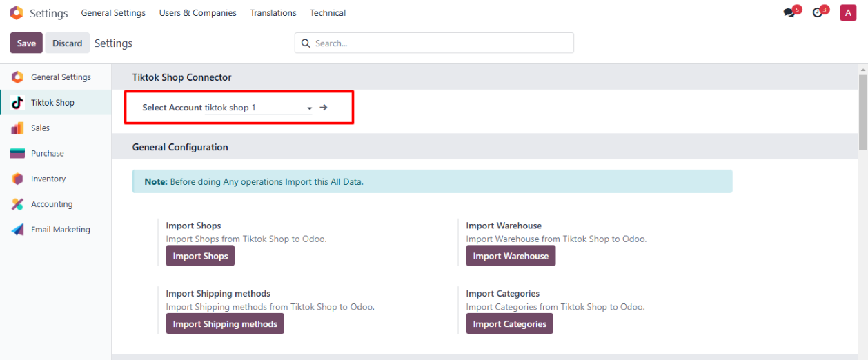Open the user avatar menu
This screenshot has width=868, height=360.
click(848, 12)
